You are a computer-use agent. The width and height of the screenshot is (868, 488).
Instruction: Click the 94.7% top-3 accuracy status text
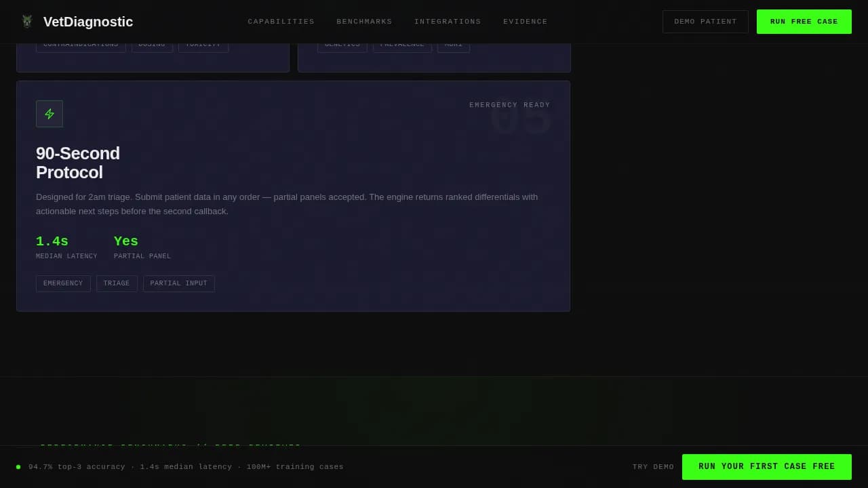pos(186,467)
